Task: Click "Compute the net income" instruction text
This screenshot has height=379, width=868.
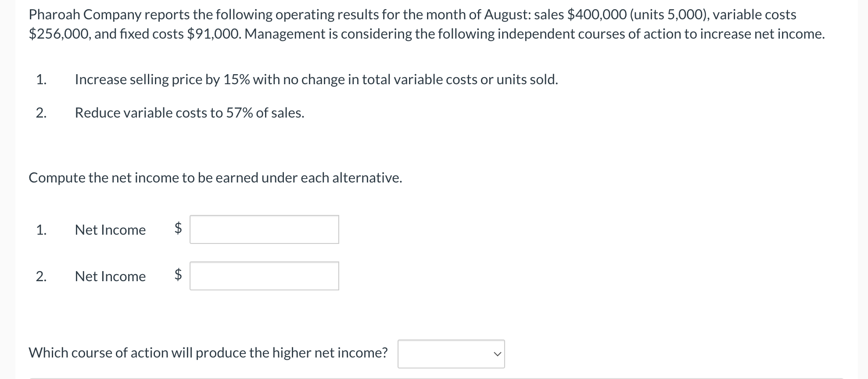Action: [x=215, y=178]
